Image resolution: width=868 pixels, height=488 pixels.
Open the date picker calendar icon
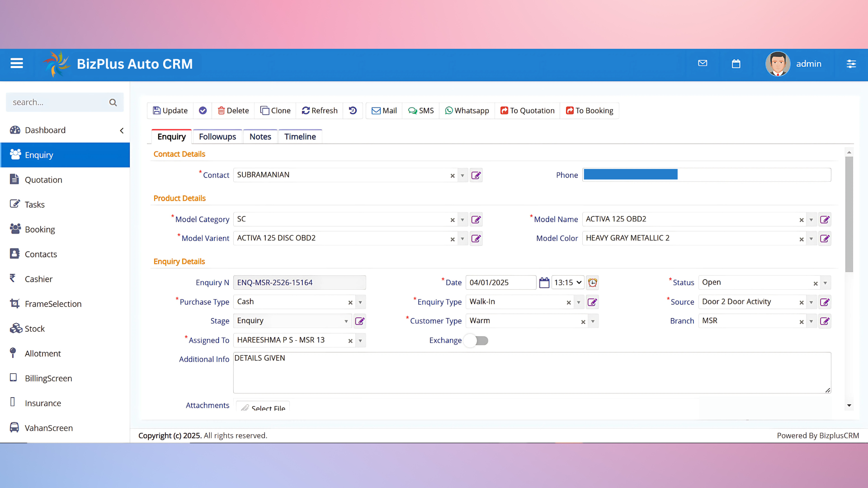tap(544, 283)
